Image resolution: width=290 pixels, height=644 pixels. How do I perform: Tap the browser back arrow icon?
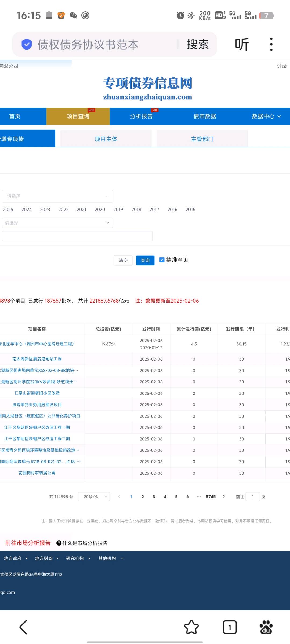click(x=23, y=627)
